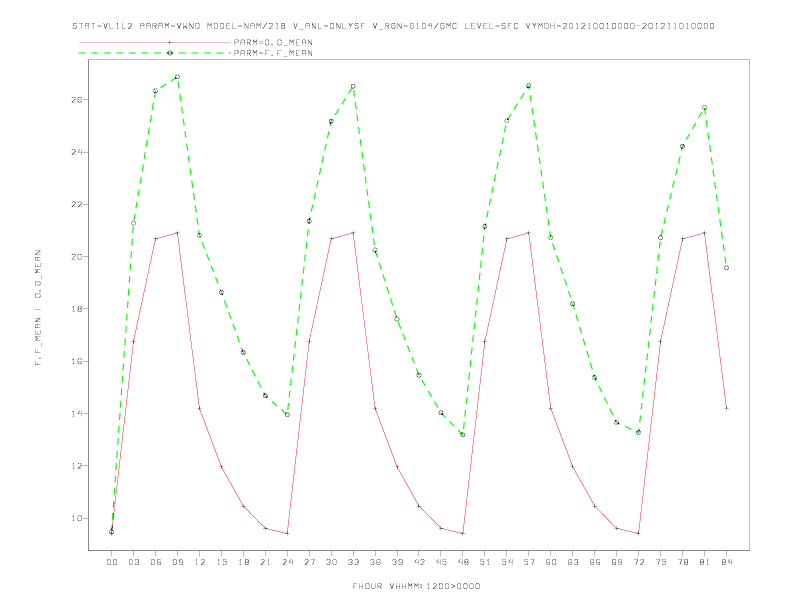792x612 pixels.
Task: Click x-axis tick label 78
Action: [x=682, y=562]
